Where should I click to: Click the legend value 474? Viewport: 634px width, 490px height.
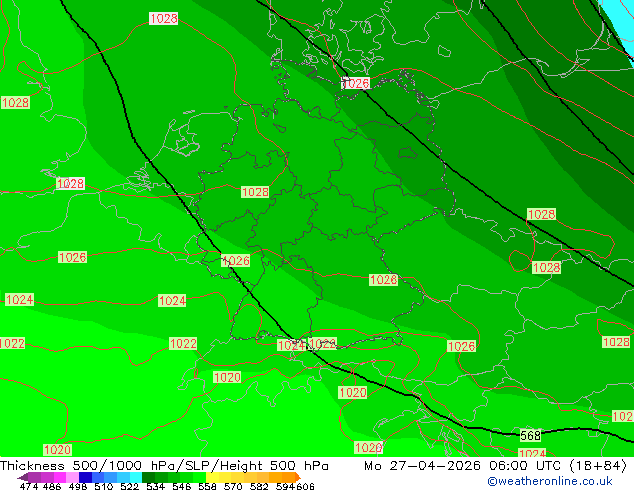pyautogui.click(x=29, y=486)
